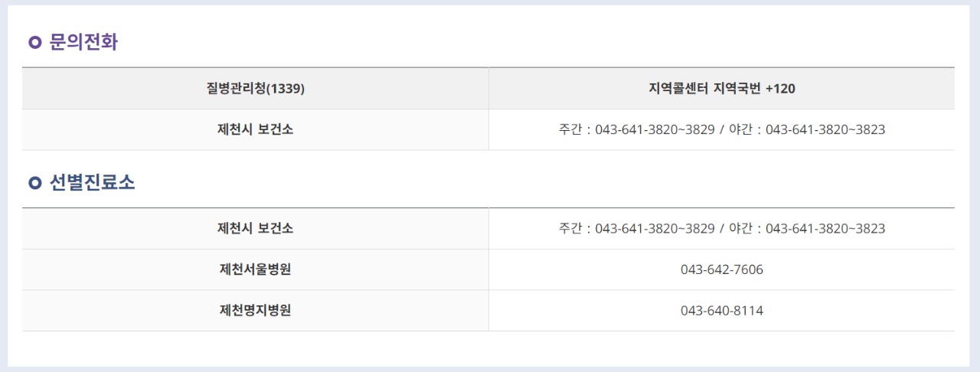Select the 선별진료소 section heading

pyautogui.click(x=92, y=183)
